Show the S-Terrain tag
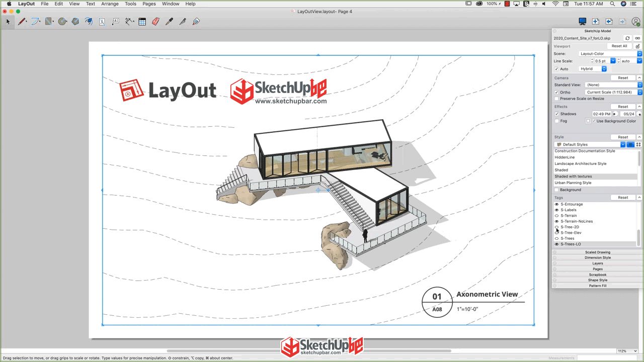Image resolution: width=644 pixels, height=362 pixels. tap(556, 216)
